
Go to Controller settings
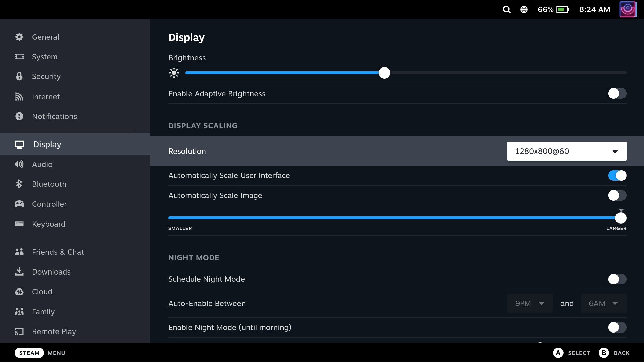pos(74,204)
